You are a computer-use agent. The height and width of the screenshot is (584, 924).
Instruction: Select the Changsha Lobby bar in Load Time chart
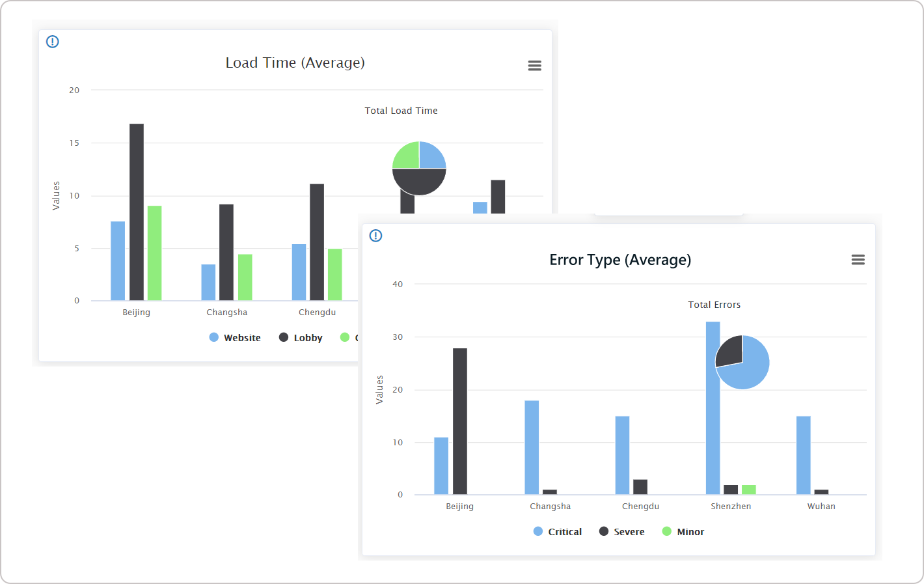point(226,253)
